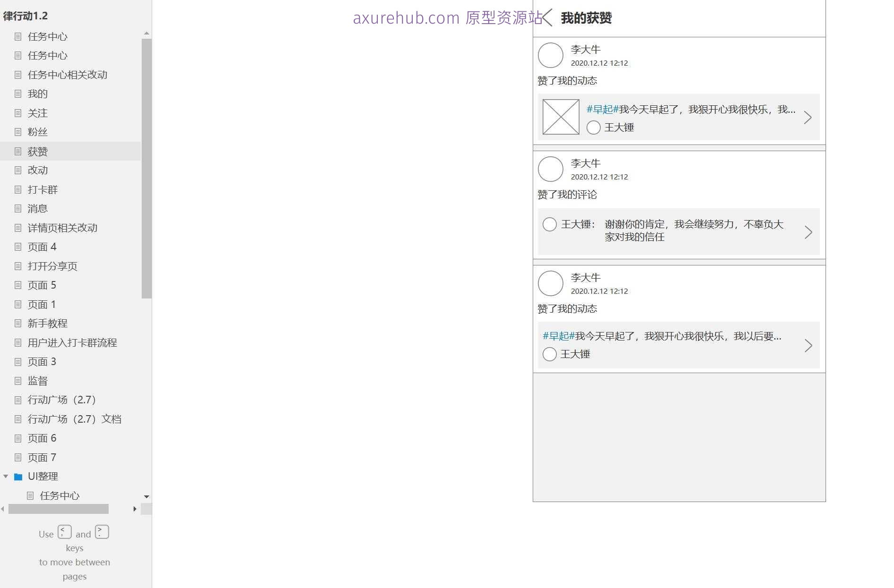Click the document icon next to 新手教程
This screenshot has width=894, height=588.
coord(17,323)
